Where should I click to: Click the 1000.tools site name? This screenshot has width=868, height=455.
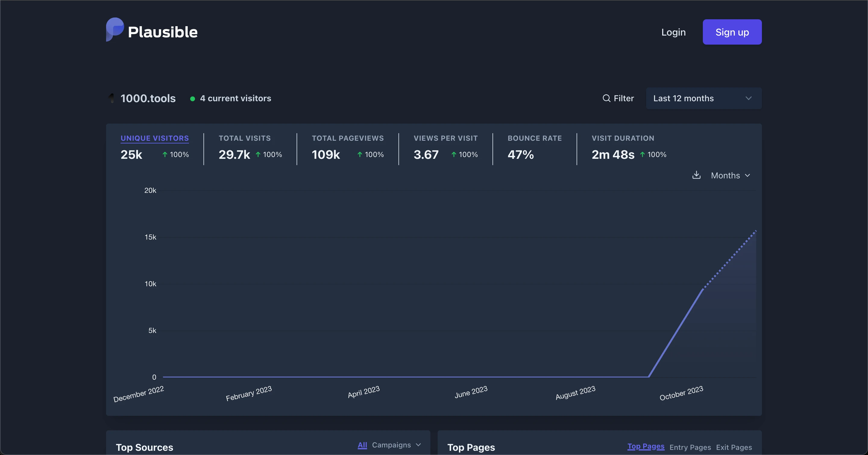pyautogui.click(x=148, y=98)
